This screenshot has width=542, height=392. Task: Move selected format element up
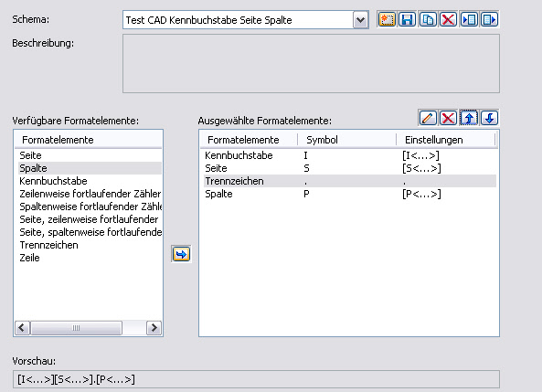click(469, 118)
